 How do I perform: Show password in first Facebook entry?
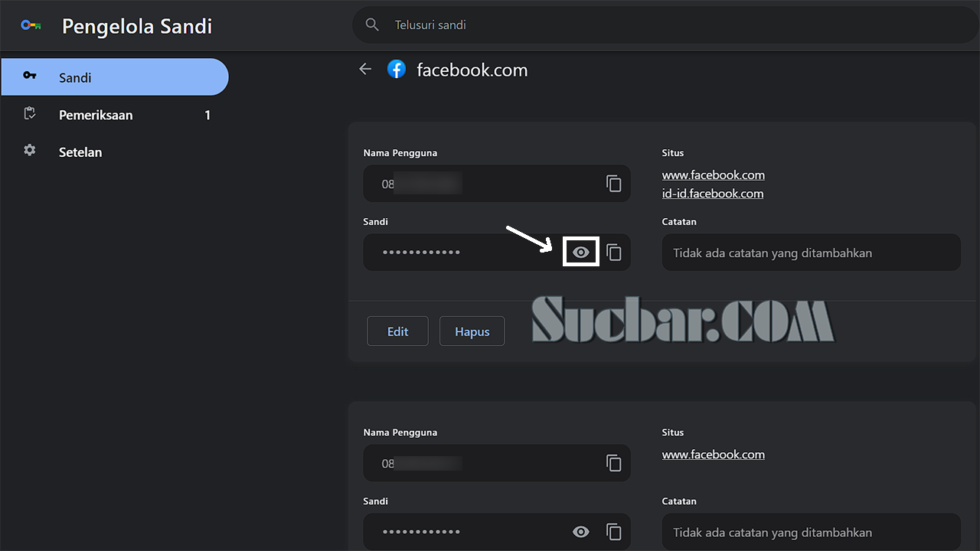tap(581, 253)
